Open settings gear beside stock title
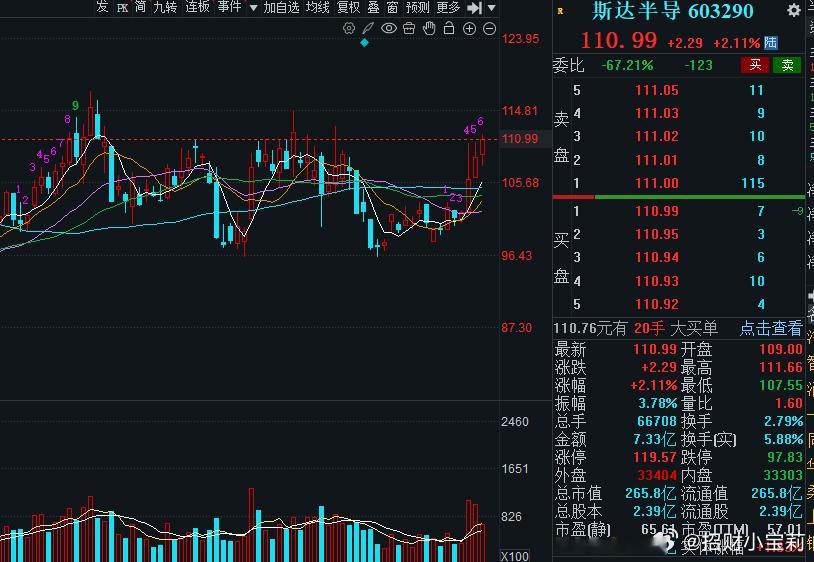814x562 pixels. 794,10
